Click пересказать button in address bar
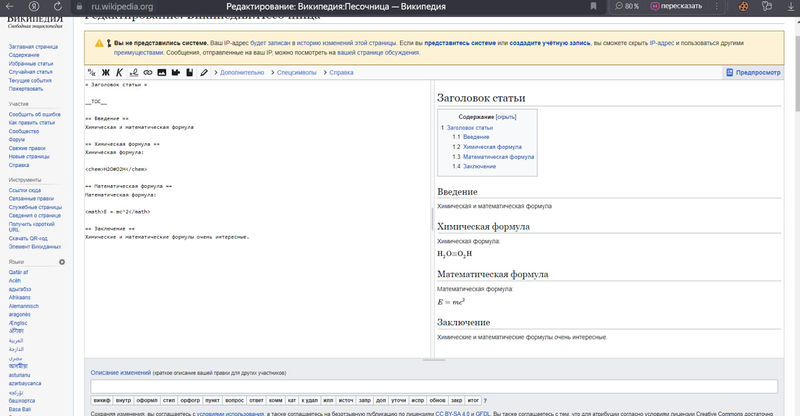Viewport: 800px width, 416px height. tap(677, 6)
